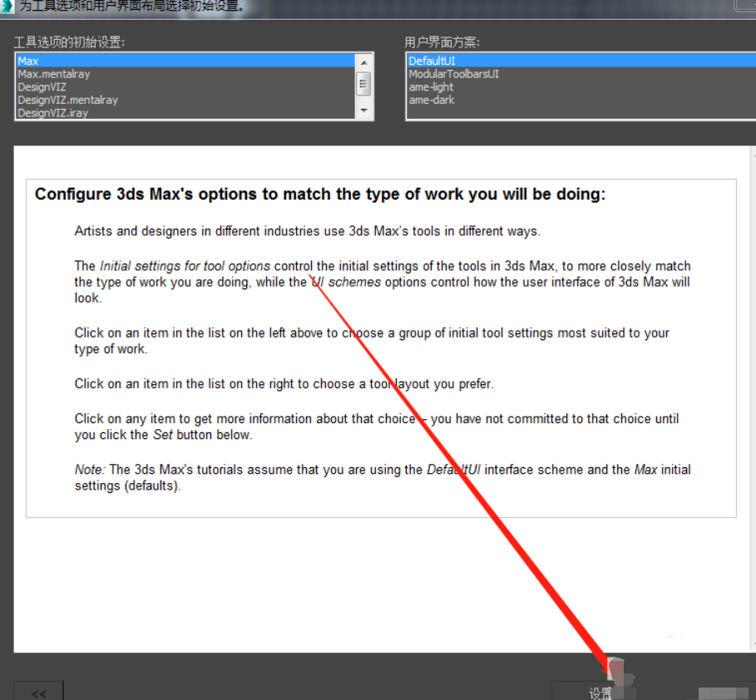Viewport: 756px width, 700px height.
Task: Click the tool settings list down arrow
Action: 364,111
